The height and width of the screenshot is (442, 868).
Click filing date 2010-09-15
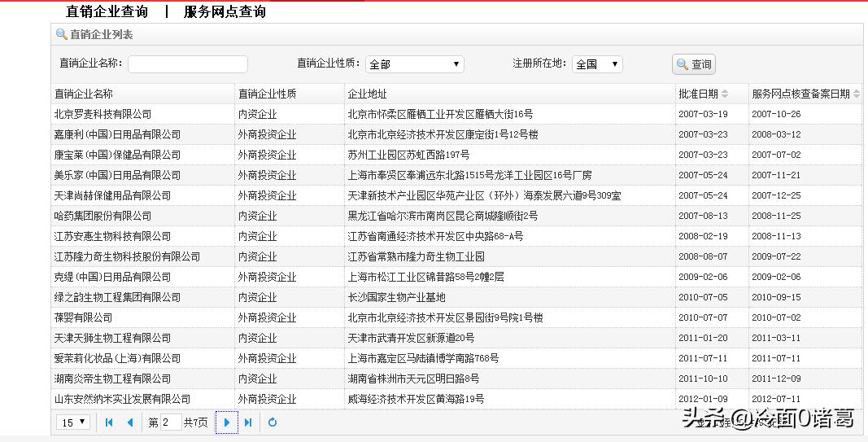[776, 297]
